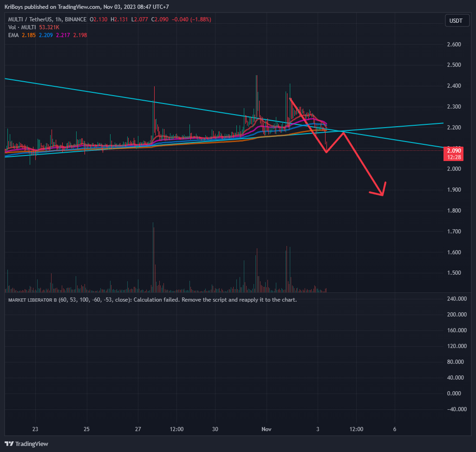The image size is (476, 452).
Task: Click the 1.600 price axis label
Action: coord(454,252)
